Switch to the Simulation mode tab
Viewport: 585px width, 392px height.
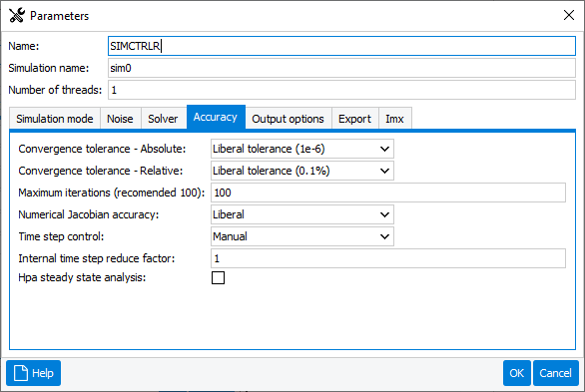point(55,119)
